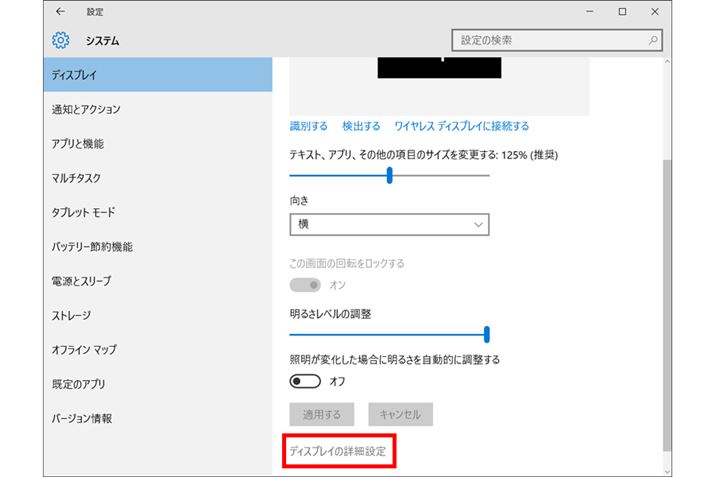Click the 識別する link
The width and height of the screenshot is (715, 477).
coord(309,126)
